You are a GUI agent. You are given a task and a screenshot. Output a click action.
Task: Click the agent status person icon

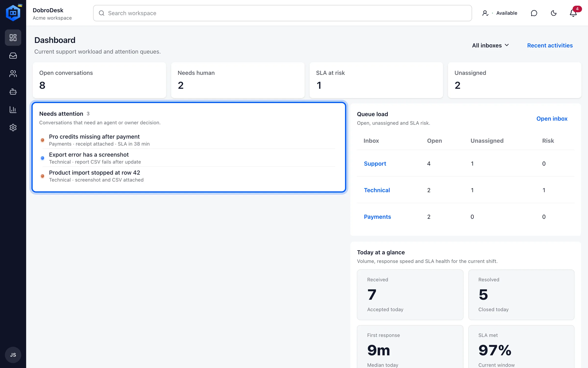[485, 13]
